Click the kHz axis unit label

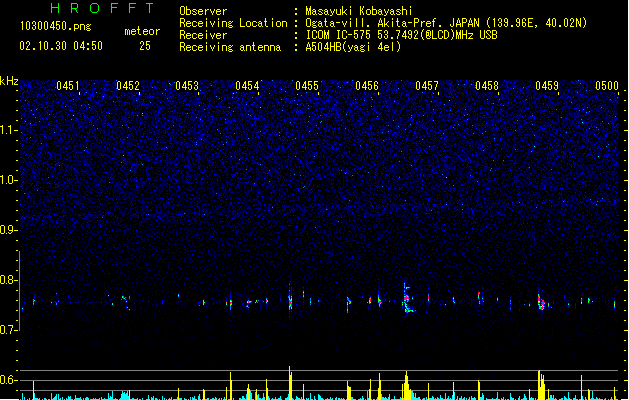pyautogui.click(x=9, y=81)
